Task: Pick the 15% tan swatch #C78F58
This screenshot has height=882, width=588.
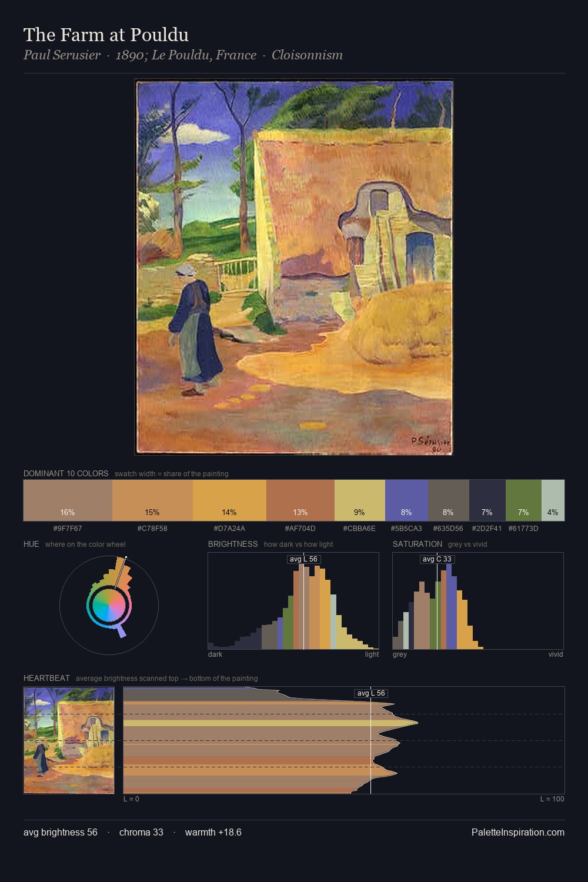Action: click(x=152, y=500)
